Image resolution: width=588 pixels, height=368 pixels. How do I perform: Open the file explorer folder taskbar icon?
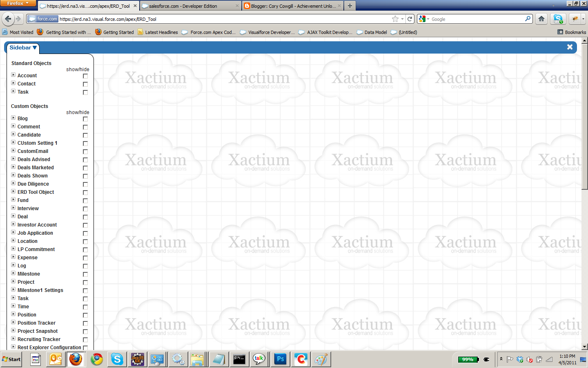197,359
